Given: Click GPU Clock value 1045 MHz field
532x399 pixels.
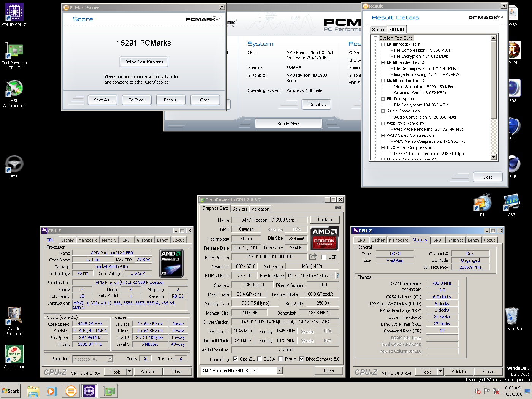Looking at the screenshot, I should [x=243, y=331].
